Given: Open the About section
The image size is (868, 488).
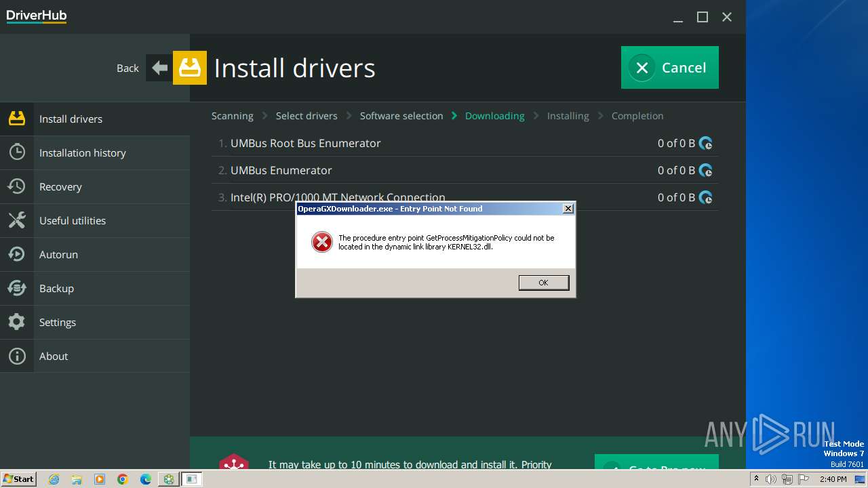Looking at the screenshot, I should [95, 356].
